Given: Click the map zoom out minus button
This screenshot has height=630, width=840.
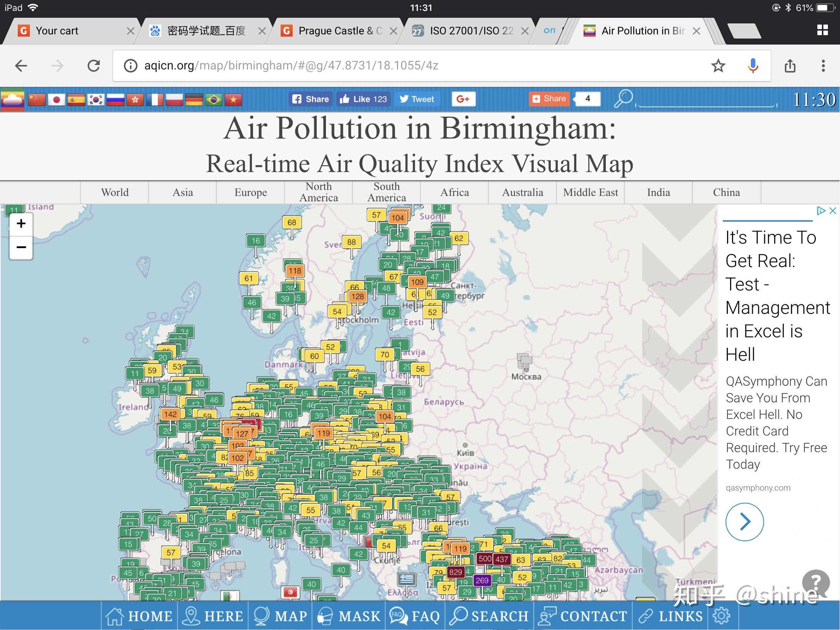Looking at the screenshot, I should [21, 248].
